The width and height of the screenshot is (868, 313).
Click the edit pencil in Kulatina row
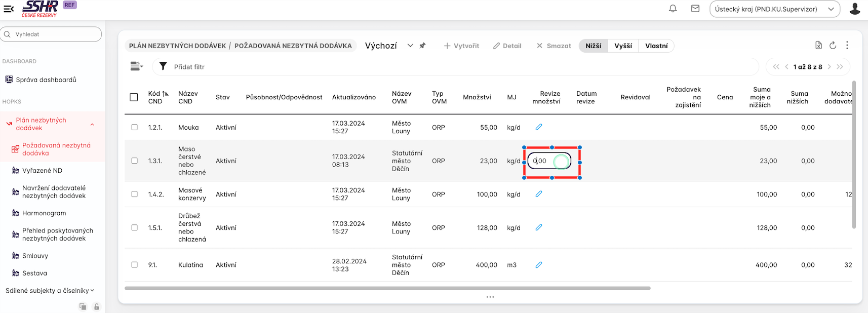pos(539,265)
